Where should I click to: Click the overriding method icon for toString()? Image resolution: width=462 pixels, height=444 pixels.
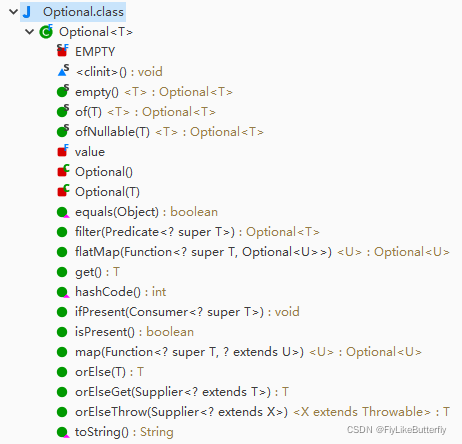click(63, 432)
